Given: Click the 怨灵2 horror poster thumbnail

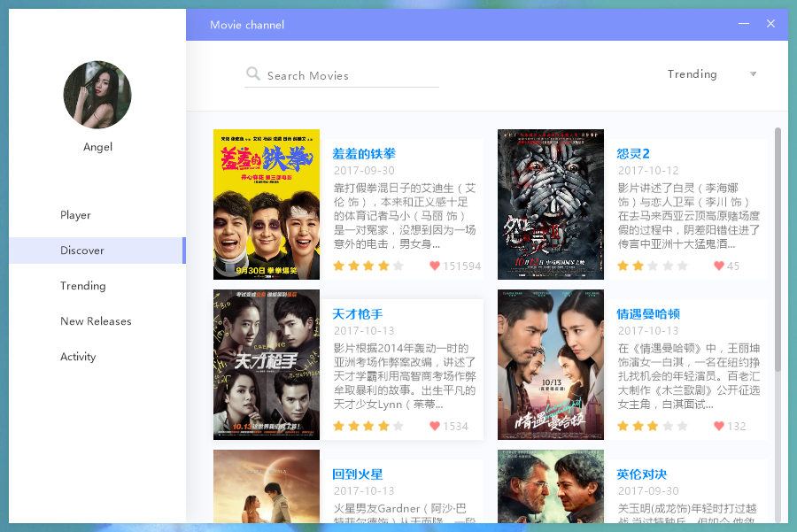Looking at the screenshot, I should 551,204.
